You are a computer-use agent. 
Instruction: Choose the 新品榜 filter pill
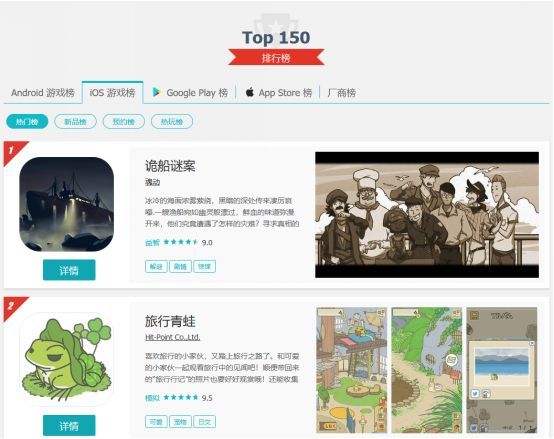click(x=75, y=121)
